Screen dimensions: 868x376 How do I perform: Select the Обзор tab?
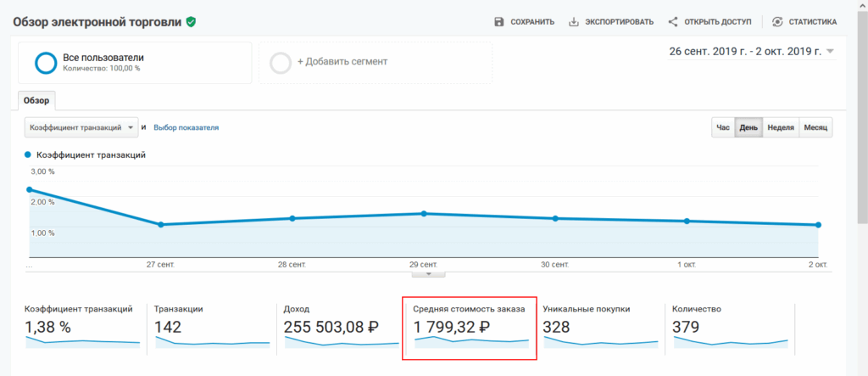[38, 101]
